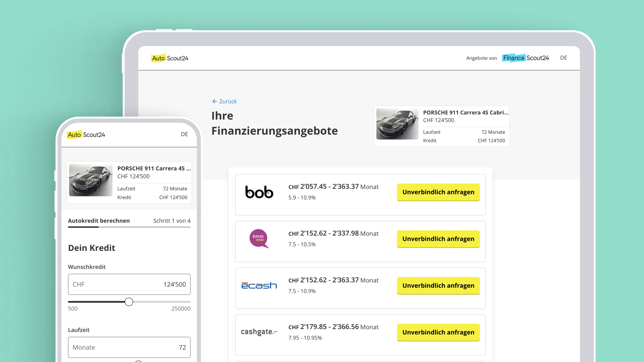644x362 pixels.
Task: Click the FinanceScout24 logo in the header
Action: (526, 58)
